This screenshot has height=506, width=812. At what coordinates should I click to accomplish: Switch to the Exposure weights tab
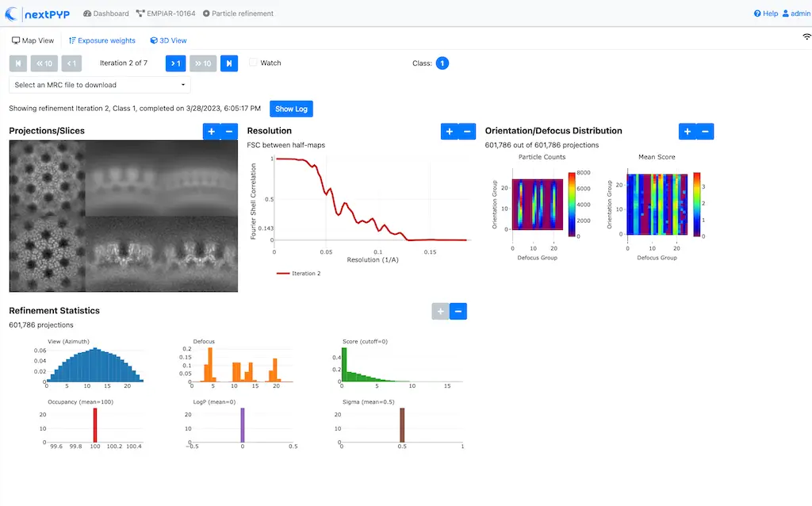tap(101, 40)
